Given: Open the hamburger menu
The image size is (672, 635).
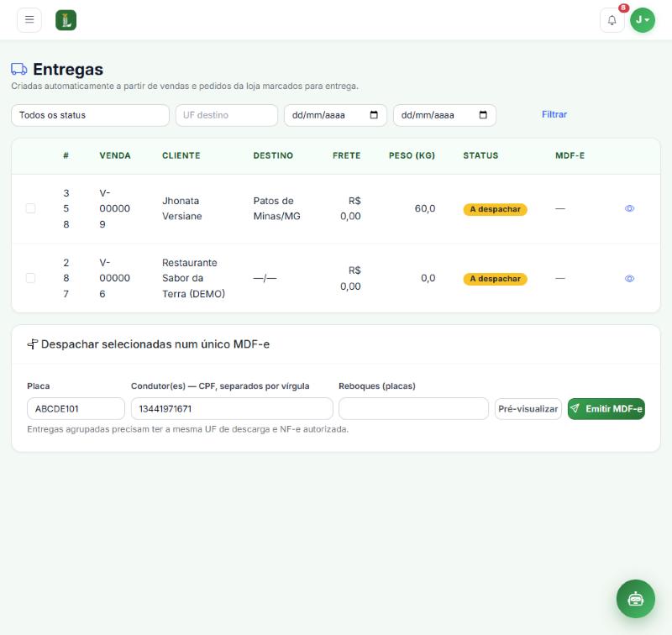Looking at the screenshot, I should 29,19.
